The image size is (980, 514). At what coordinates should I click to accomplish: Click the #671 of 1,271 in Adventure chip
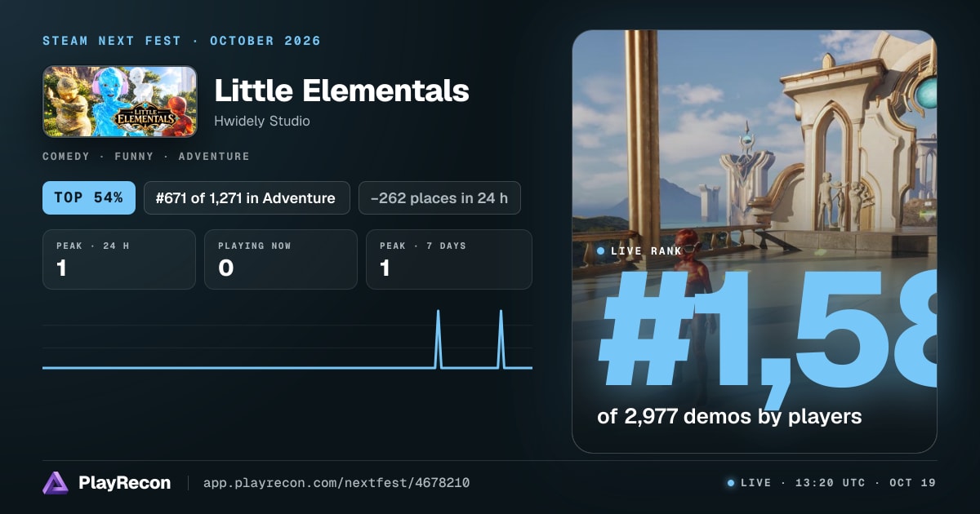click(247, 197)
